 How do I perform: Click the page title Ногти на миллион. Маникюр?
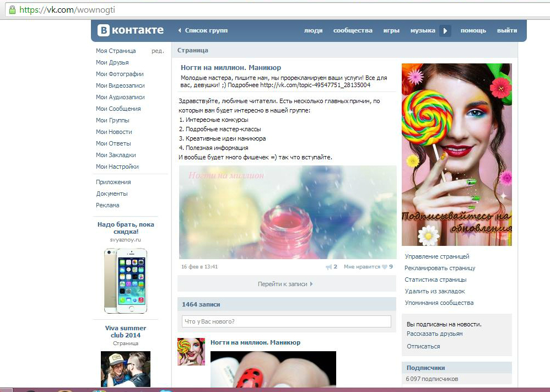pyautogui.click(x=231, y=68)
